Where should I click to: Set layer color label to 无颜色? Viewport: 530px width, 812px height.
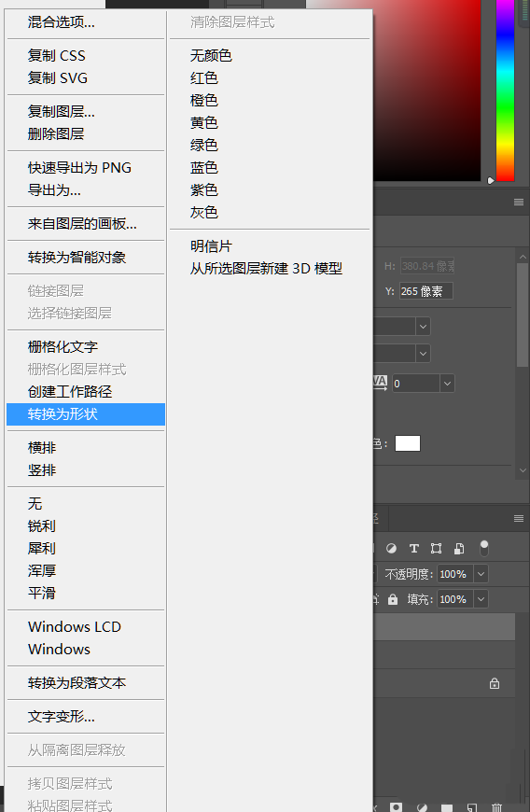click(x=211, y=55)
